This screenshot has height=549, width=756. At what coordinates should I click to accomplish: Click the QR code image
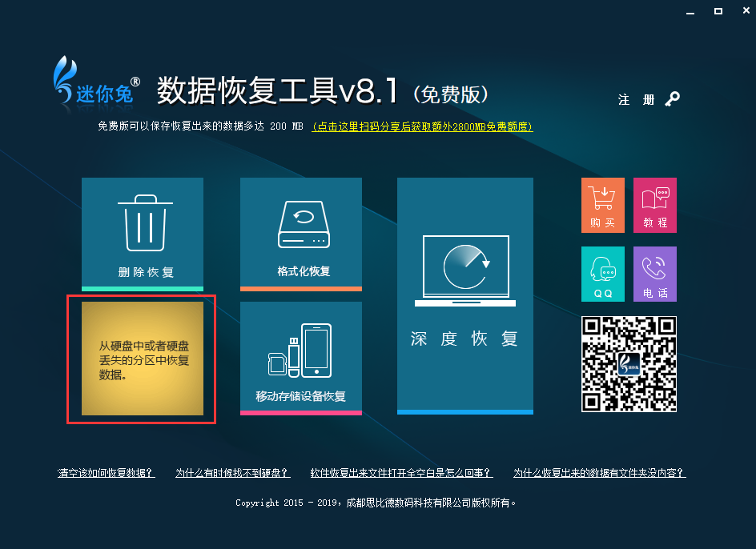point(629,364)
